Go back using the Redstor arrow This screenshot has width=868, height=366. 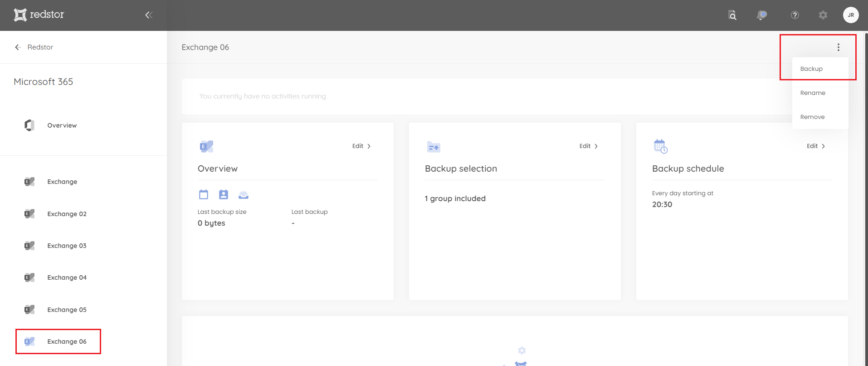click(18, 47)
